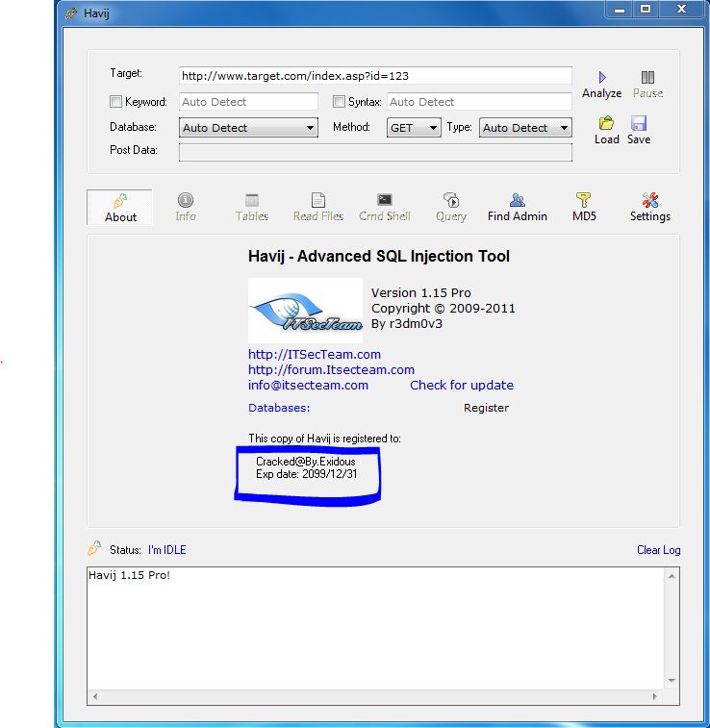Expand the Type Auto Detect dropdown

tap(525, 128)
